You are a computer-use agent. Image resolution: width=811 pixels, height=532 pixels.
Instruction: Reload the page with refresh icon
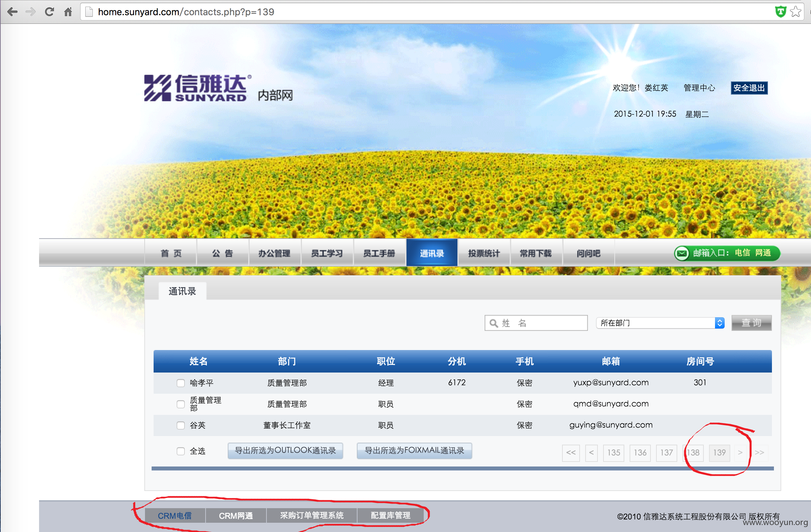[x=49, y=12]
